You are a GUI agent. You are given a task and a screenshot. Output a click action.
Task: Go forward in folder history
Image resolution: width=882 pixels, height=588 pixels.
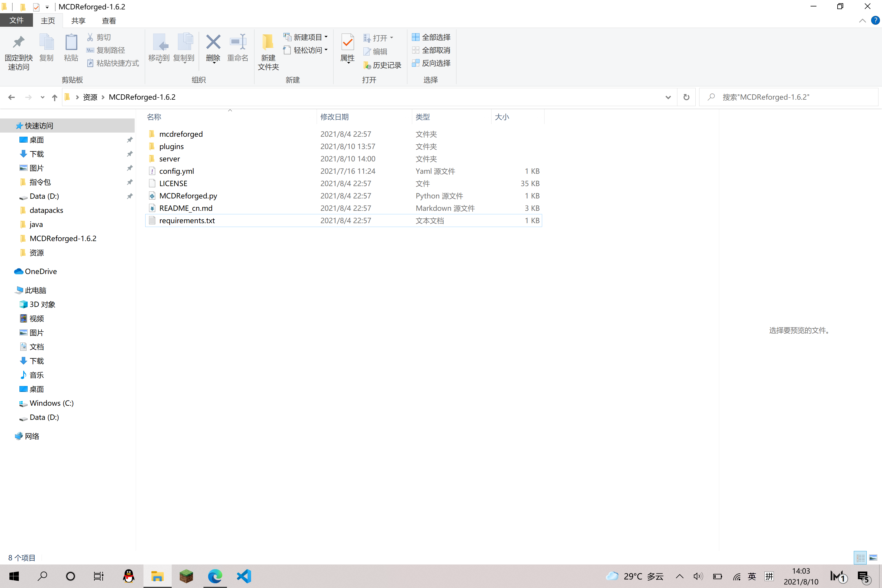29,97
